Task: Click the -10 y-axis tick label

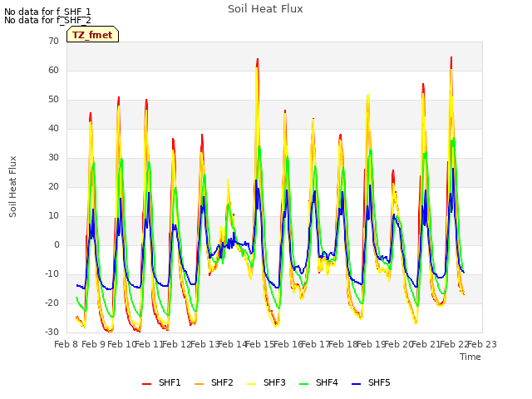Action: click(52, 274)
